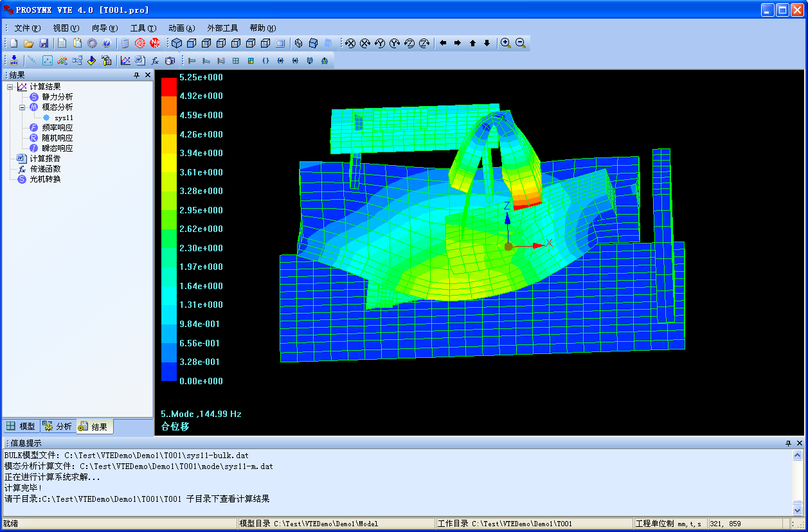Viewport: 808px width, 532px height.
Task: Click the red 5.25e+000 legend color block
Action: coord(168,87)
